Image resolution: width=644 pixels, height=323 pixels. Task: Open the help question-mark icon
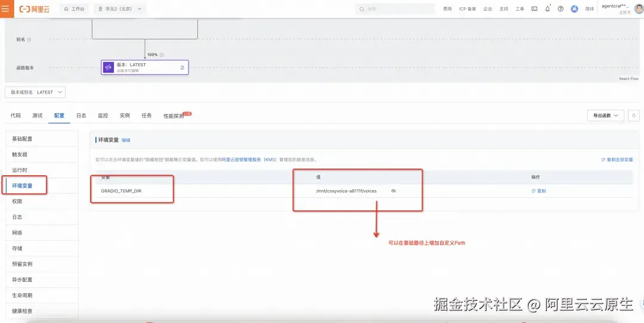(561, 8)
